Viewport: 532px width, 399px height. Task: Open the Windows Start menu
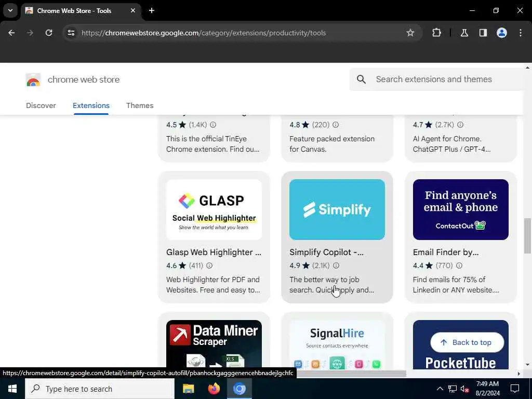click(x=12, y=389)
